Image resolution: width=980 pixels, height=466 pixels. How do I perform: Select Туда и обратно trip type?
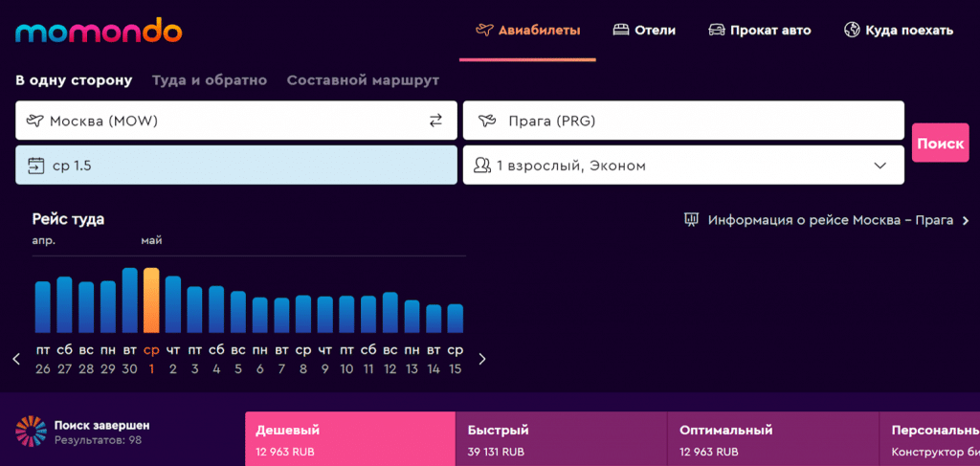click(210, 80)
